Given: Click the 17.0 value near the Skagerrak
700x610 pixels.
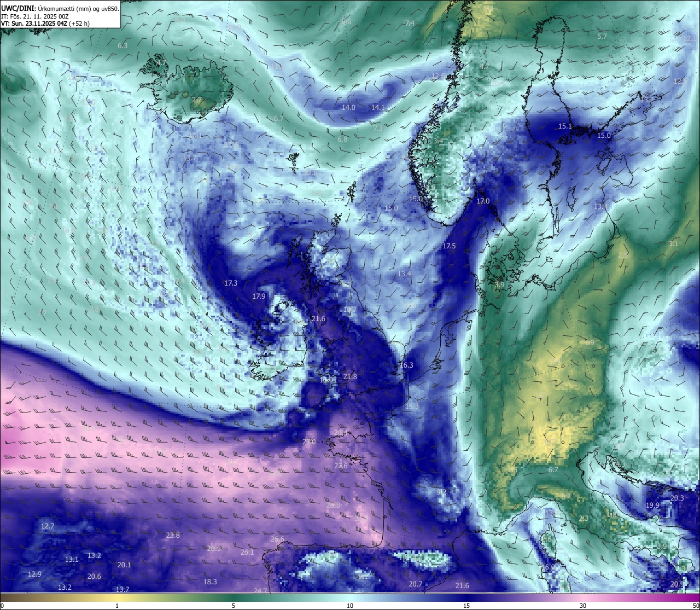Looking at the screenshot, I should point(483,201).
